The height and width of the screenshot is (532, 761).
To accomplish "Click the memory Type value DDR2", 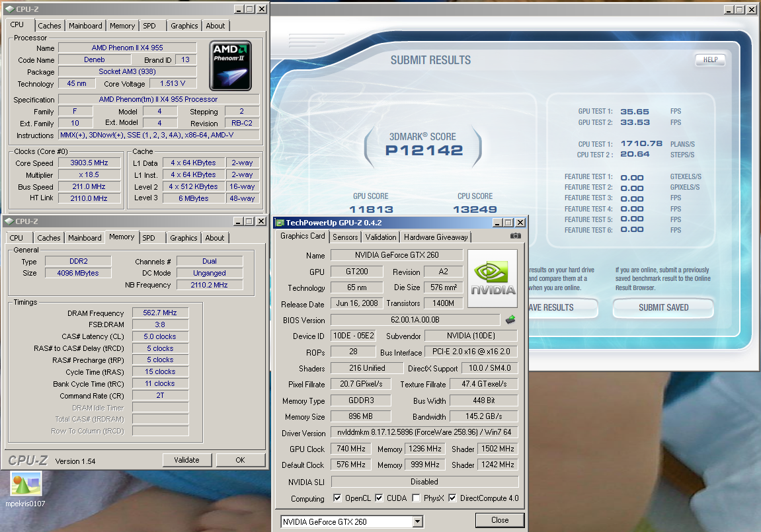I will tap(79, 261).
